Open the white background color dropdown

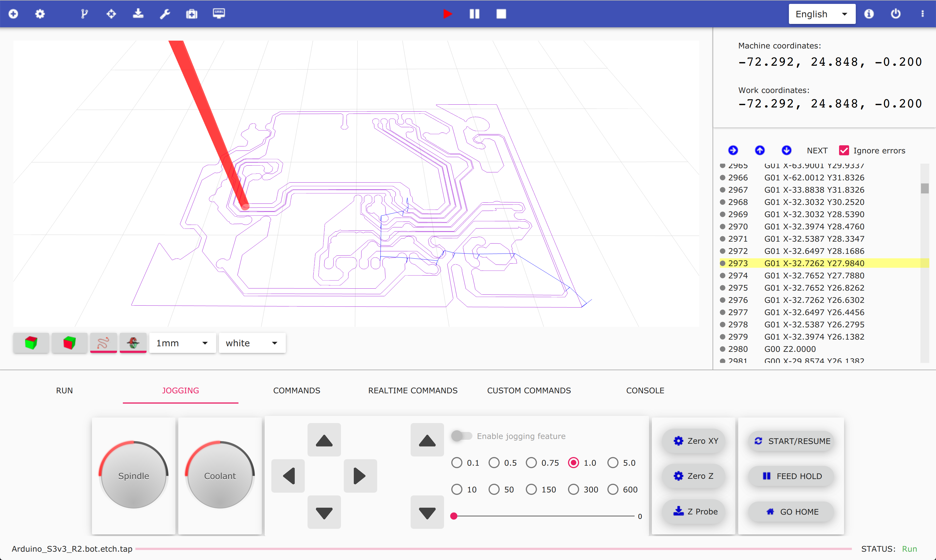coord(252,343)
